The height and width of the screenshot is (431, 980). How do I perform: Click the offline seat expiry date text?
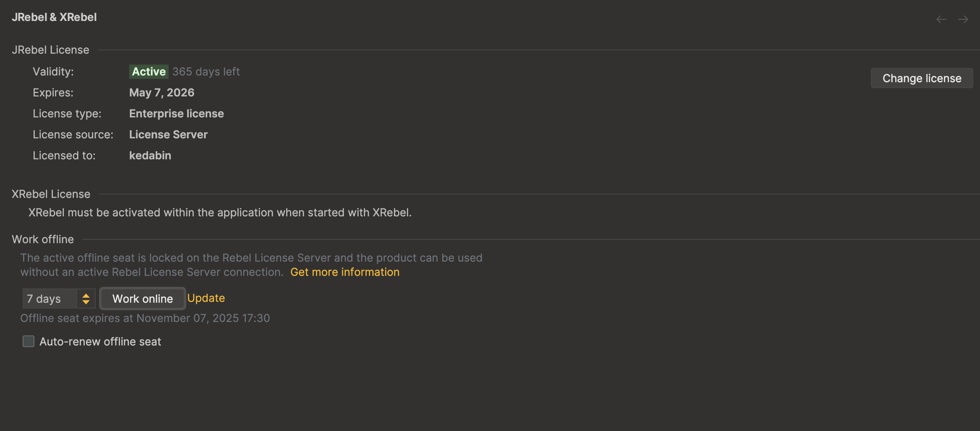pyautogui.click(x=145, y=318)
